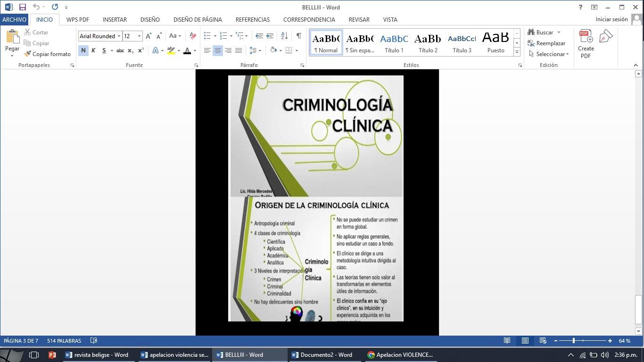Toggle bold (N) formatting
Viewport: 644px width, 362px height.
(83, 50)
